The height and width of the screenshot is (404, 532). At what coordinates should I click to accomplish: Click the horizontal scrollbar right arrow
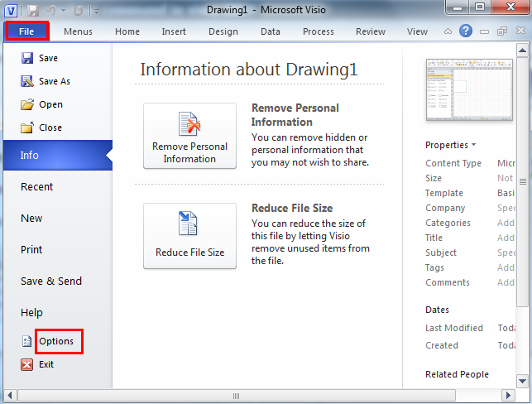point(508,396)
